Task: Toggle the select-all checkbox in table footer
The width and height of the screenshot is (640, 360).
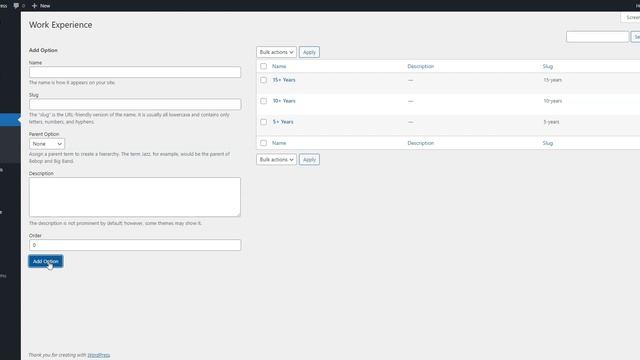Action: [264, 143]
